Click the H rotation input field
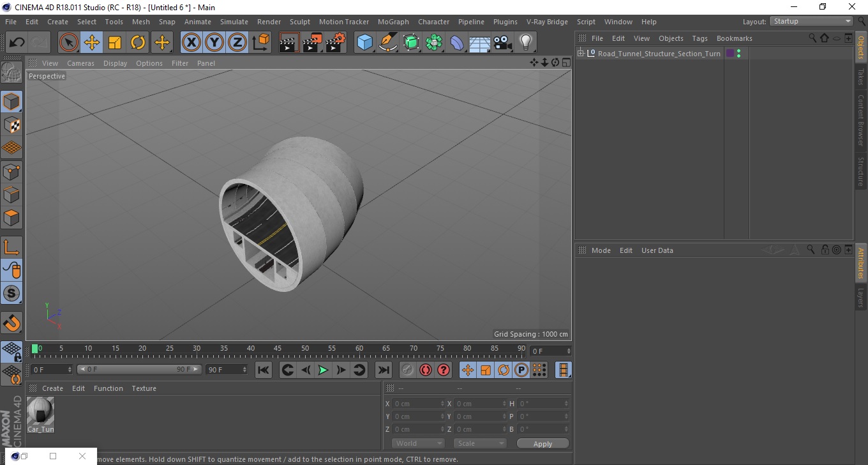 (x=542, y=404)
